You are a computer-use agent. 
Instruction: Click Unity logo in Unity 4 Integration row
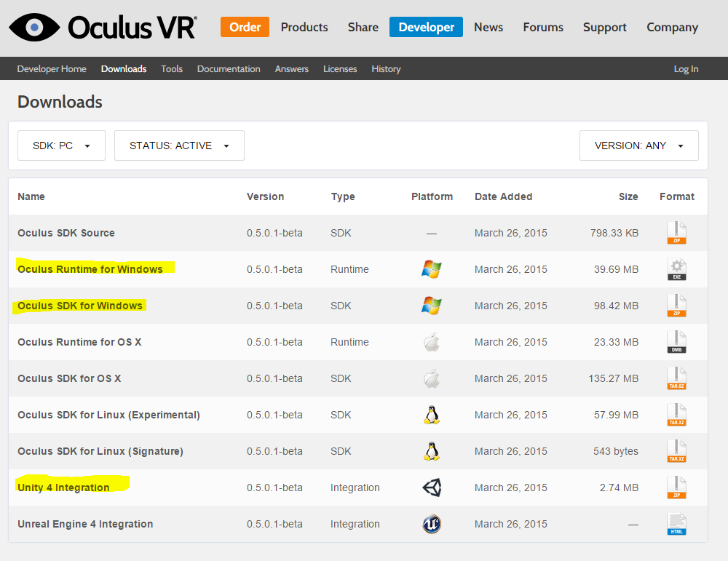[432, 488]
